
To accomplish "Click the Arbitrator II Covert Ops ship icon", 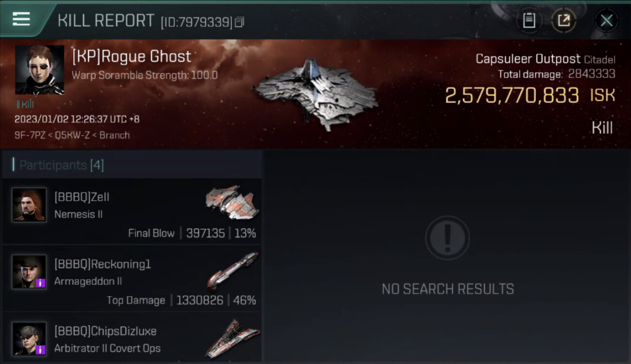I will click(232, 338).
